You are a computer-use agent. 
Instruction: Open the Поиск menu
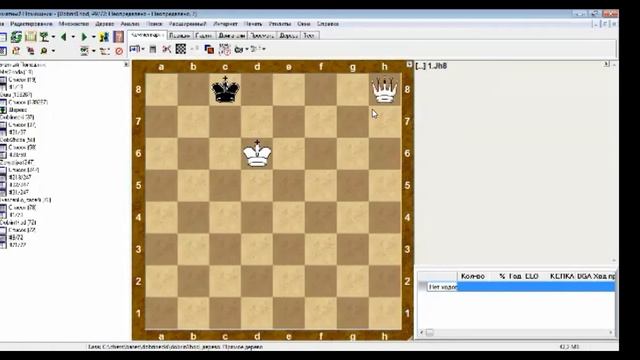point(154,24)
